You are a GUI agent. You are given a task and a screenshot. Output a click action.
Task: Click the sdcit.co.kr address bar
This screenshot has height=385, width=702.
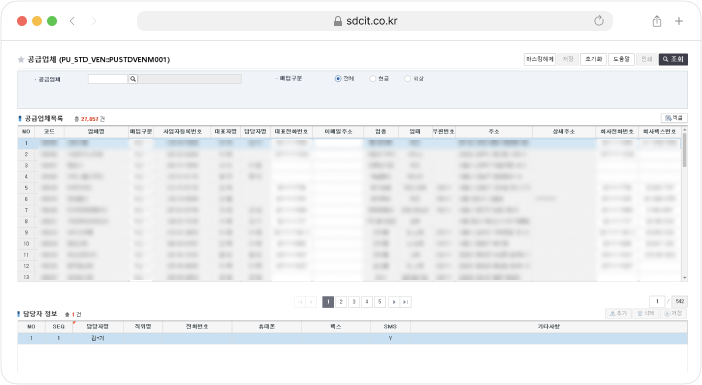pyautogui.click(x=375, y=21)
